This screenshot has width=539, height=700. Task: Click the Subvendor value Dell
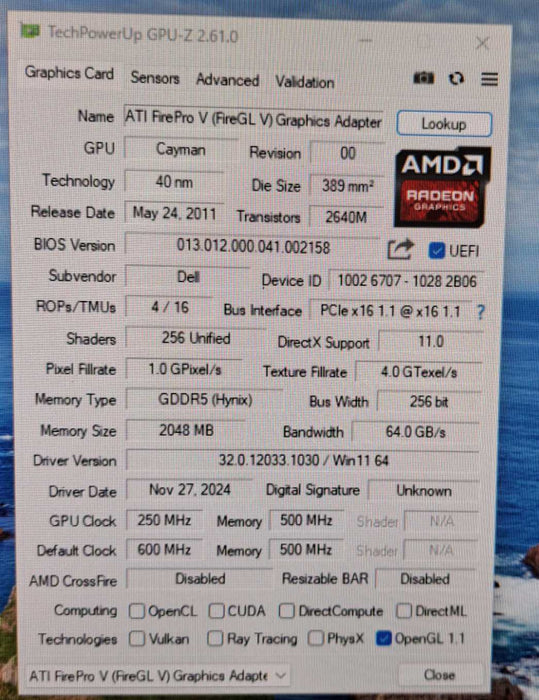pyautogui.click(x=188, y=277)
